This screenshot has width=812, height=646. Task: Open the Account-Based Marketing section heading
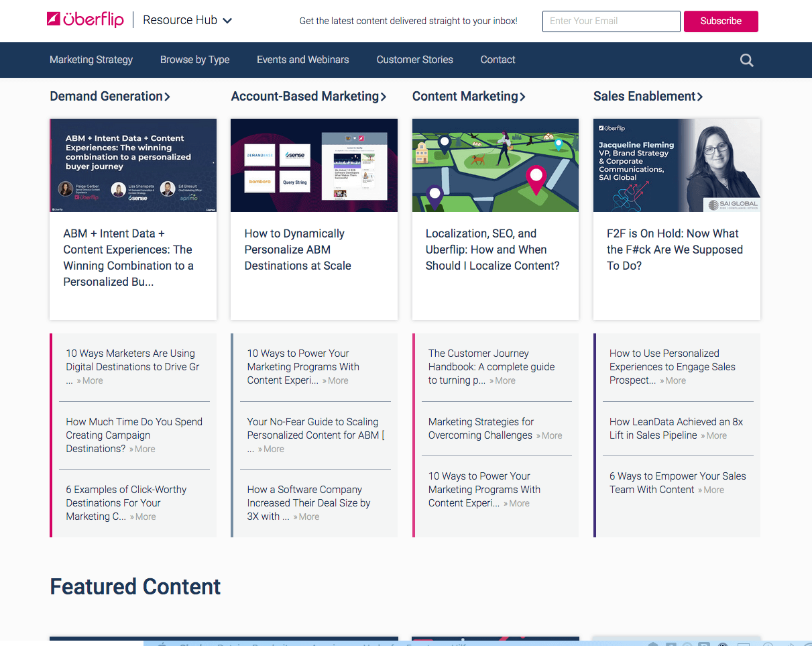[x=308, y=97]
